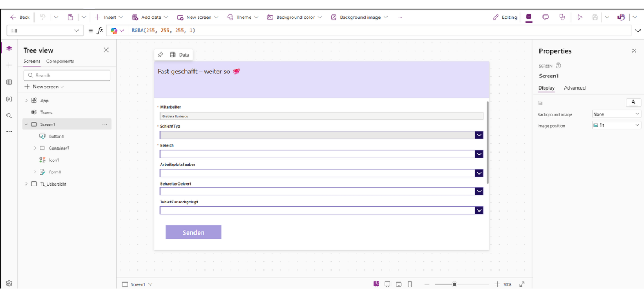Screen dimensions: 644x289
Task: Switch to tablet preview size
Action: 399,284
